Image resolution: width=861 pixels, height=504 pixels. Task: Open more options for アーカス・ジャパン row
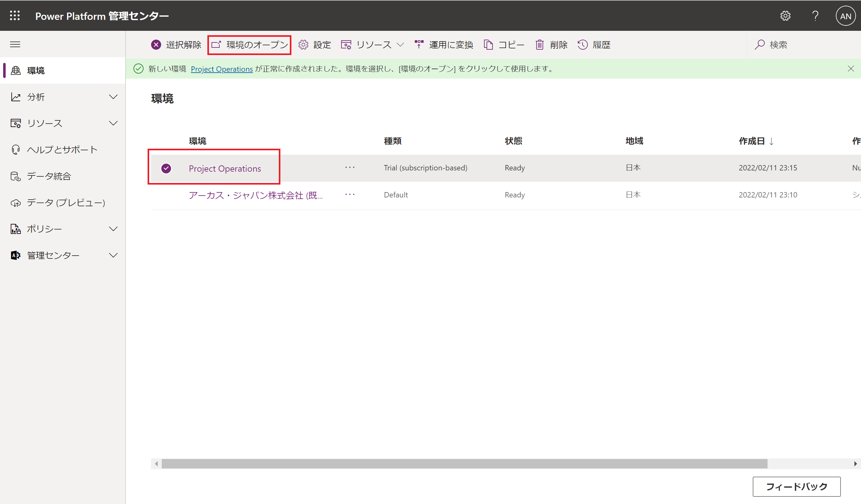[350, 194]
